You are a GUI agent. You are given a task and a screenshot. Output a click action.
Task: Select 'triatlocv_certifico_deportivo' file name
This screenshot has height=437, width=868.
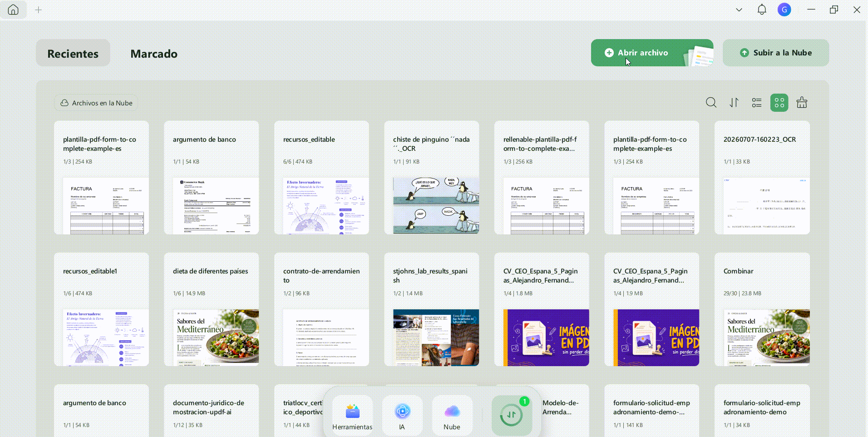[x=303, y=407]
